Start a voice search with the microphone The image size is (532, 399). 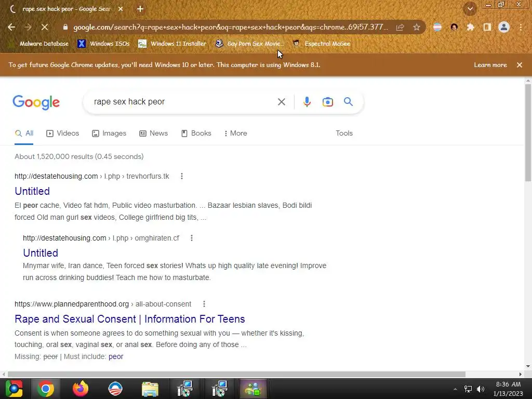pos(307,102)
